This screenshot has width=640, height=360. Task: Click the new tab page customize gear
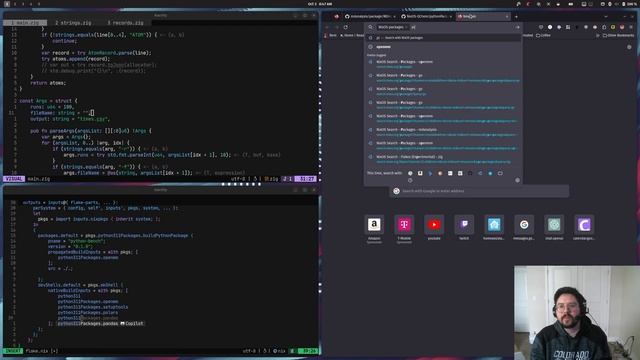tap(629, 47)
